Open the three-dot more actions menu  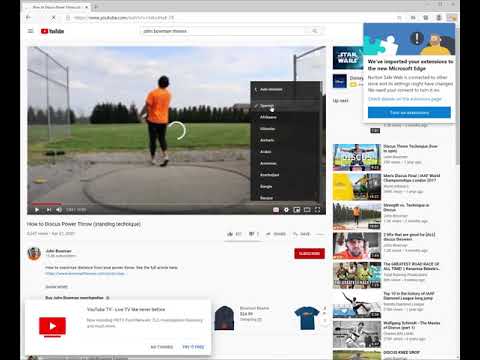point(319,234)
